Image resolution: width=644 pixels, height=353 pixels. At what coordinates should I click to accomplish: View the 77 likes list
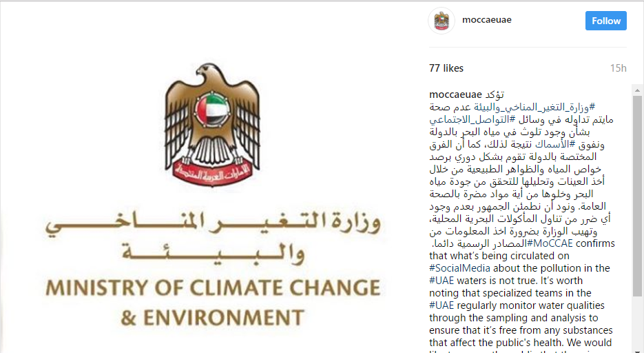446,68
